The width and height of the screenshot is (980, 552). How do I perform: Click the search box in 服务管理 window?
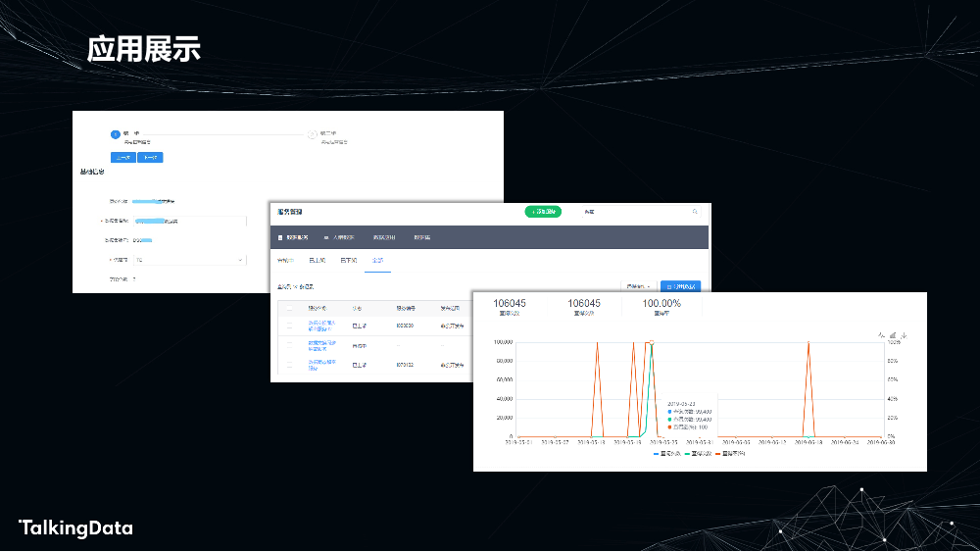[641, 212]
